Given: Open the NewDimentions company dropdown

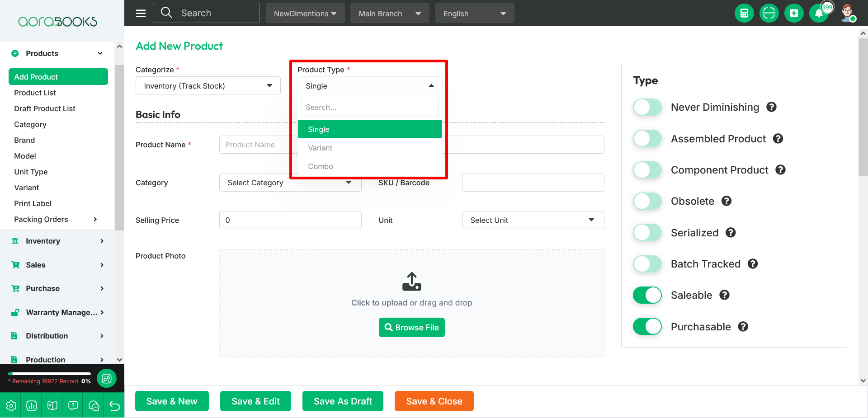Looking at the screenshot, I should [x=305, y=13].
